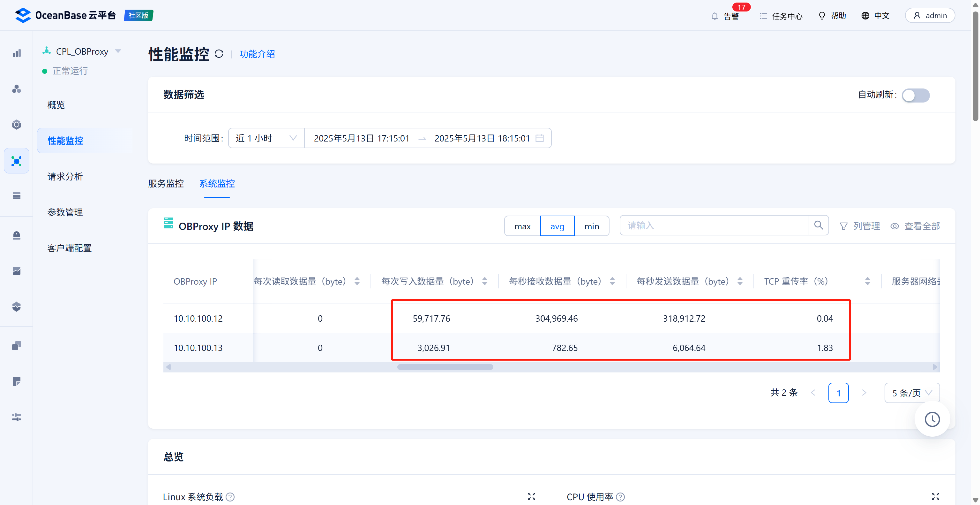Click 查看全部 eye button
This screenshot has height=505, width=980.
coord(915,226)
